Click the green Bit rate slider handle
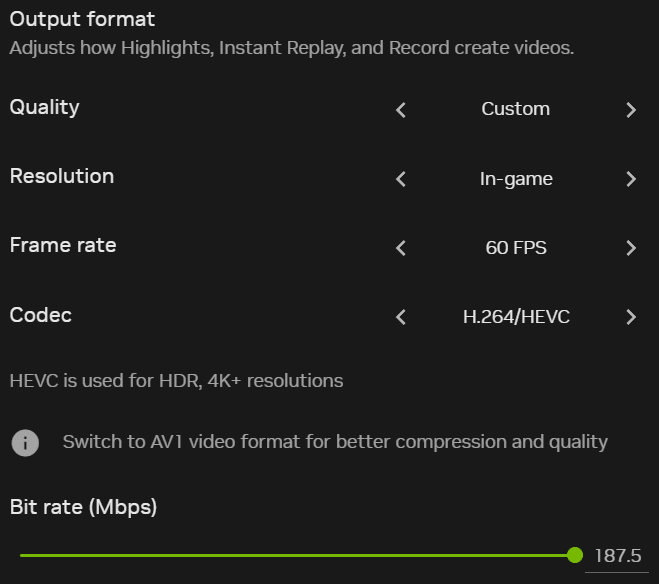The image size is (659, 584). (x=574, y=555)
